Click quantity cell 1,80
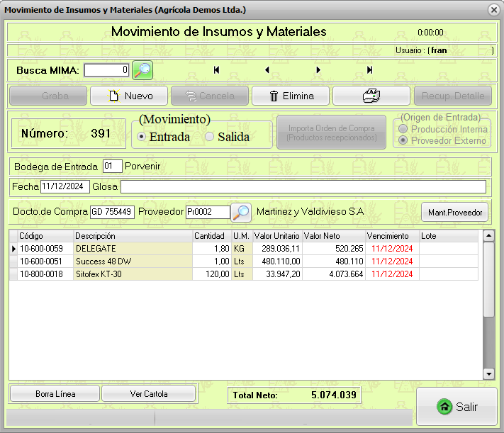Viewport: 504px width, 433px height. (212, 249)
